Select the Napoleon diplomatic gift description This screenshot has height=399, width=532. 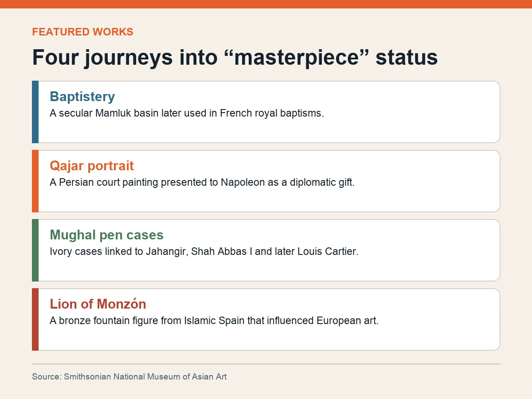click(x=202, y=182)
